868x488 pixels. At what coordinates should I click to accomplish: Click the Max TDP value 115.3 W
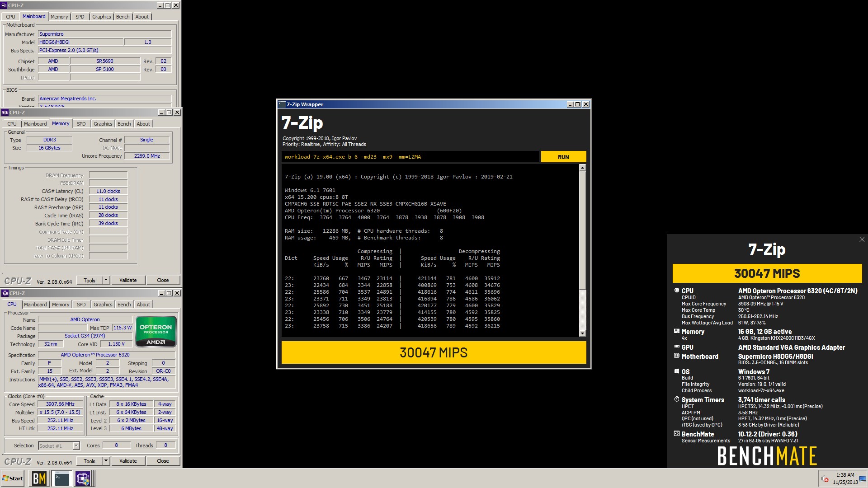click(x=123, y=328)
